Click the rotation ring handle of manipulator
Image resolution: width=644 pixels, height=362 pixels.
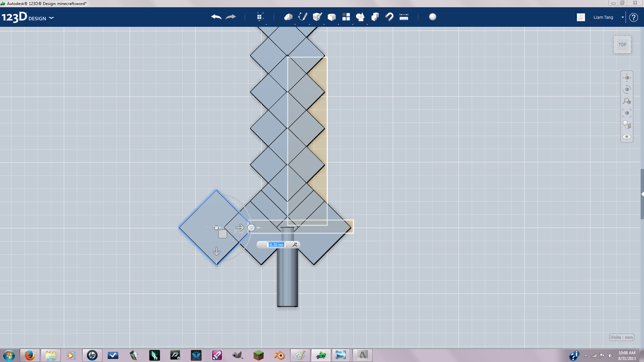(x=251, y=228)
